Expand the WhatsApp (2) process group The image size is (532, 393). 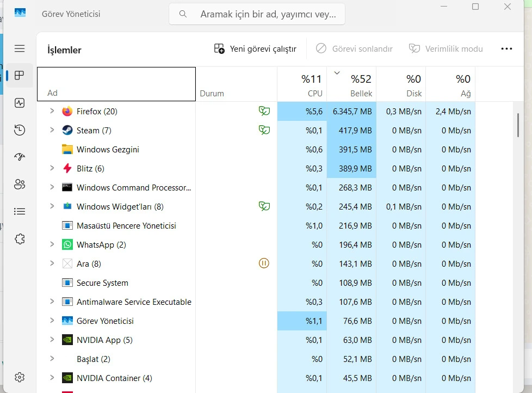(x=52, y=244)
